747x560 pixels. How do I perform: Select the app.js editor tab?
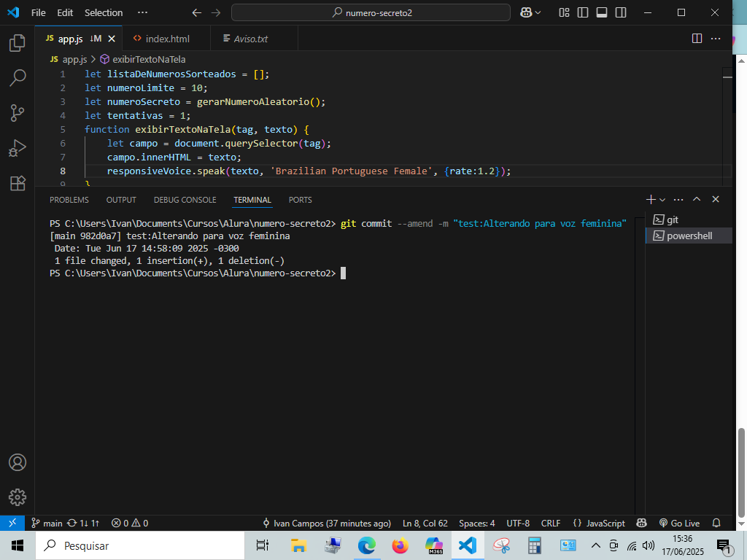point(71,39)
